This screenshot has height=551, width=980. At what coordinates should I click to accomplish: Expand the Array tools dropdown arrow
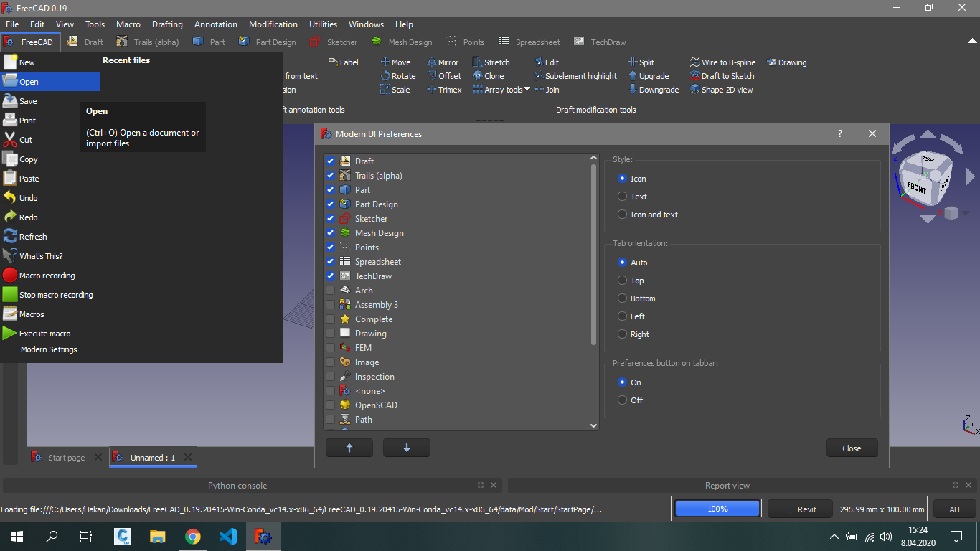(x=527, y=89)
